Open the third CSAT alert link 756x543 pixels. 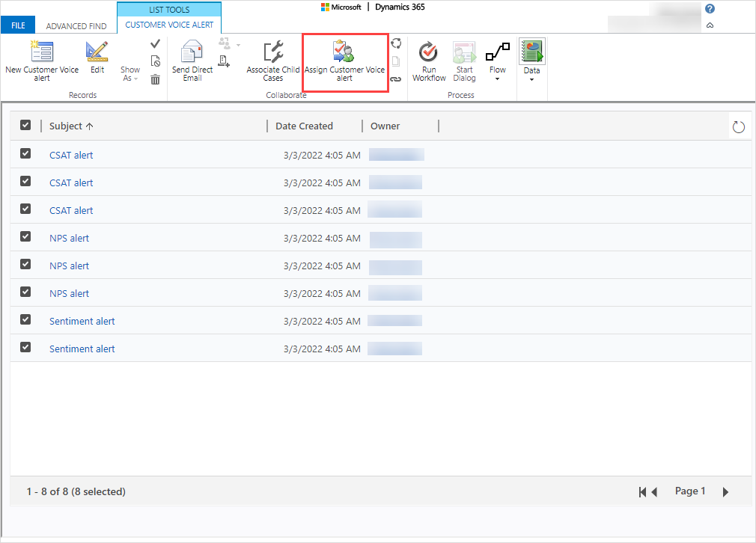point(71,211)
